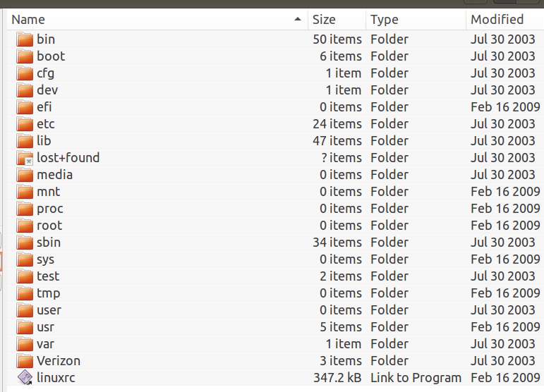This screenshot has height=392, width=544.
Task: Sort by the Type column header
Action: point(416,20)
